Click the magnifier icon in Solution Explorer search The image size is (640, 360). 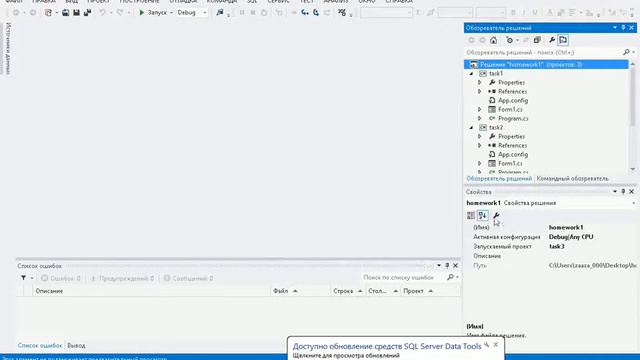tap(626, 52)
